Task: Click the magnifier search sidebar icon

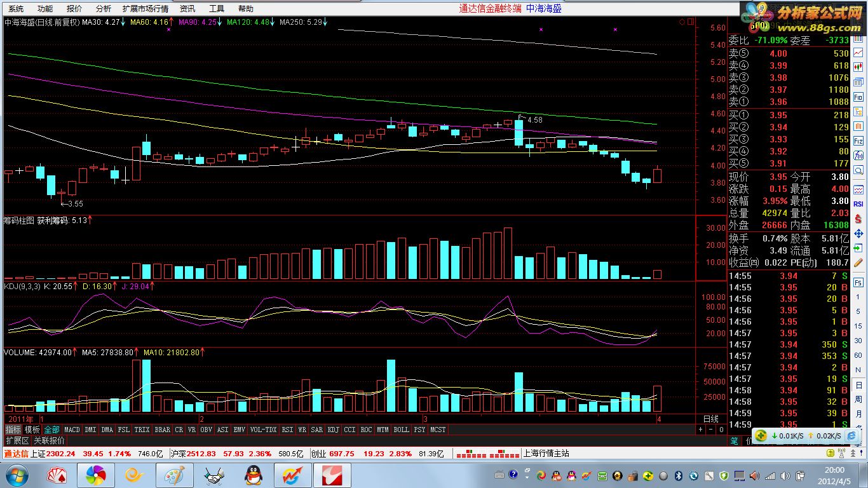Action: click(858, 170)
